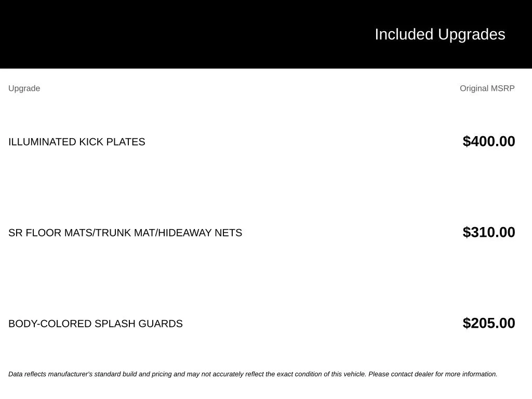The width and height of the screenshot is (532, 399).
Task: Click the word "Original" in the column header
Action: pos(474,88)
